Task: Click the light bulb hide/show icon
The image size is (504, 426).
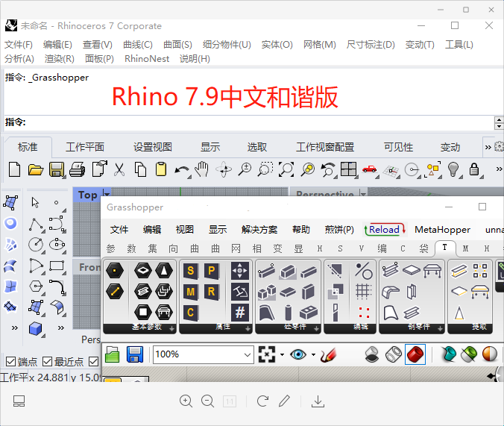Action: [453, 169]
